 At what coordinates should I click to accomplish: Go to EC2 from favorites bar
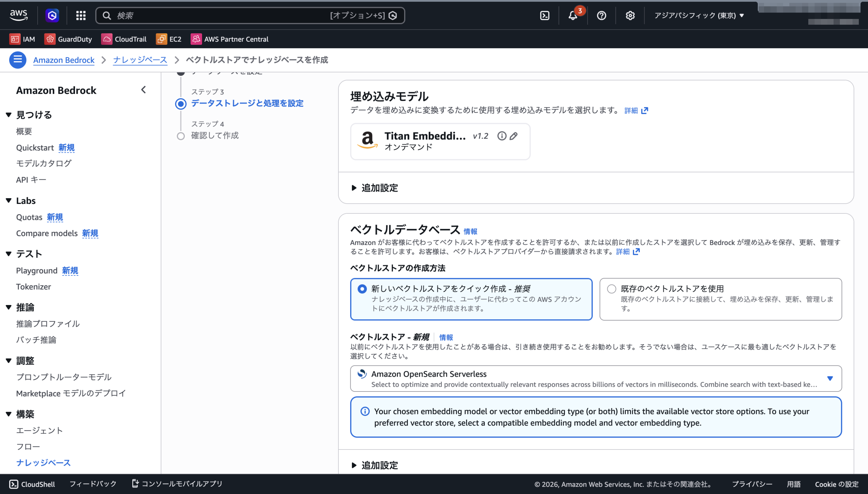[x=169, y=39]
